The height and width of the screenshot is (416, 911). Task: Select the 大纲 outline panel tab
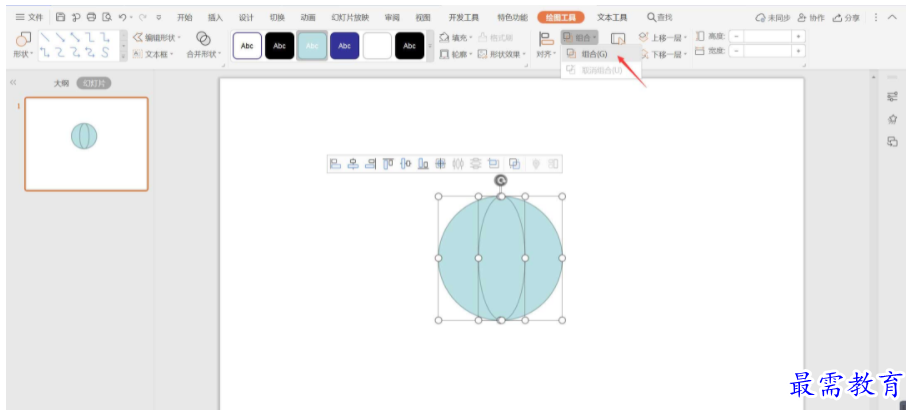(62, 84)
